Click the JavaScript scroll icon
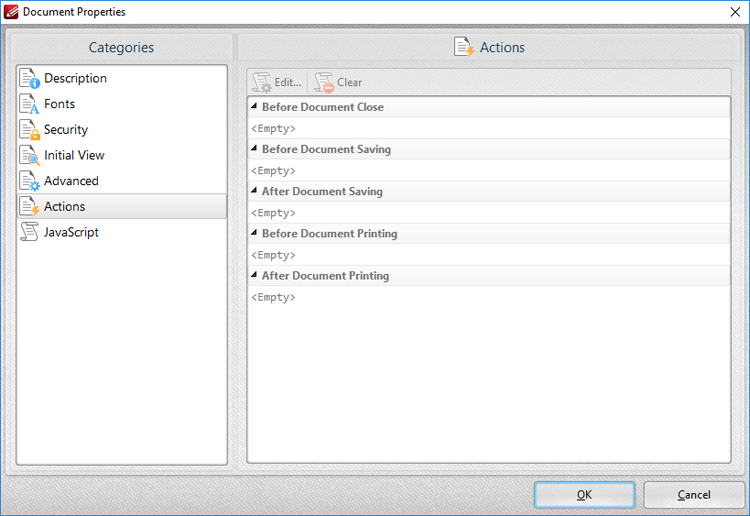 click(29, 232)
